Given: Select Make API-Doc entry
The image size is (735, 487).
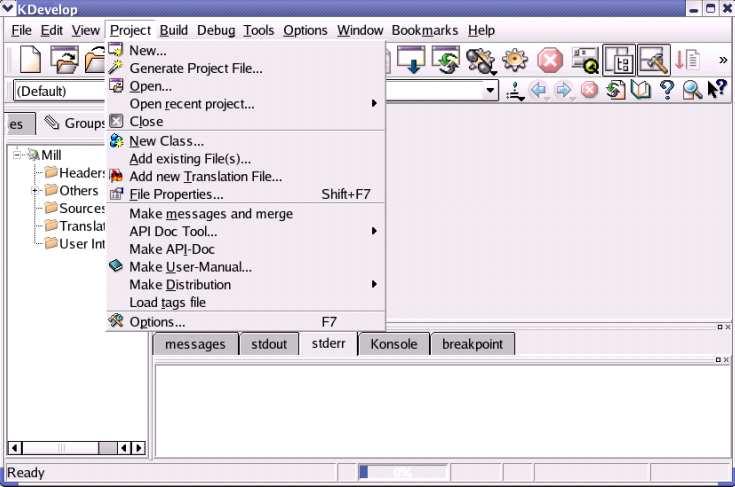Looking at the screenshot, I should [246, 249].
